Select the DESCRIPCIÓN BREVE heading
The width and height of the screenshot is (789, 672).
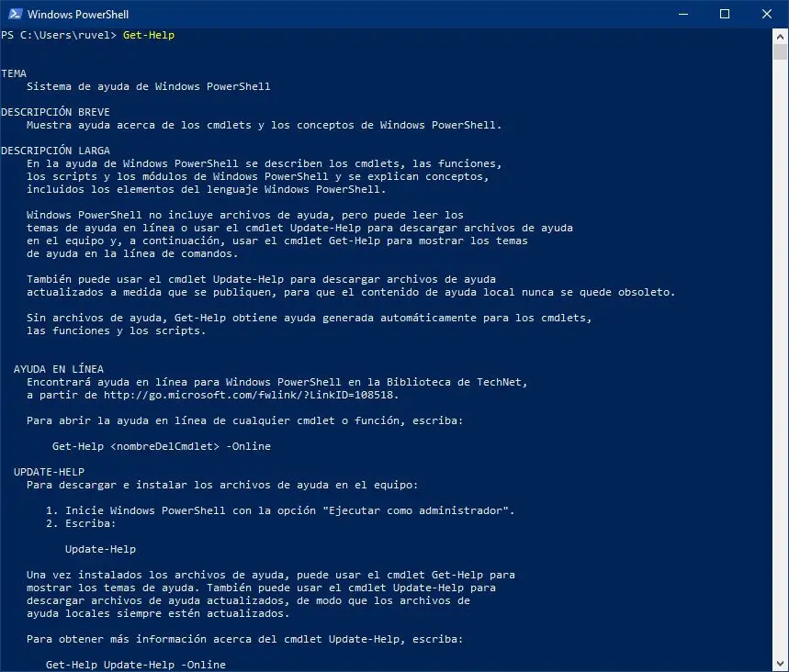[x=55, y=112]
